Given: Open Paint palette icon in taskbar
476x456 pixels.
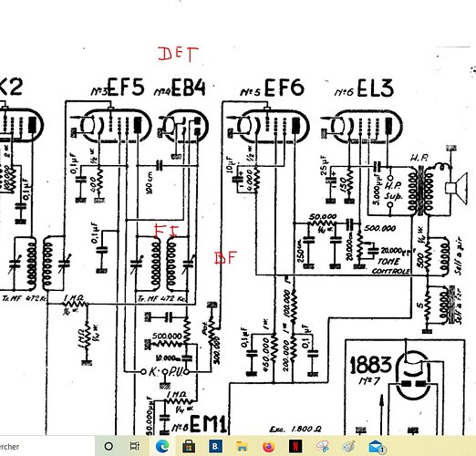Looking at the screenshot, I should [x=348, y=446].
